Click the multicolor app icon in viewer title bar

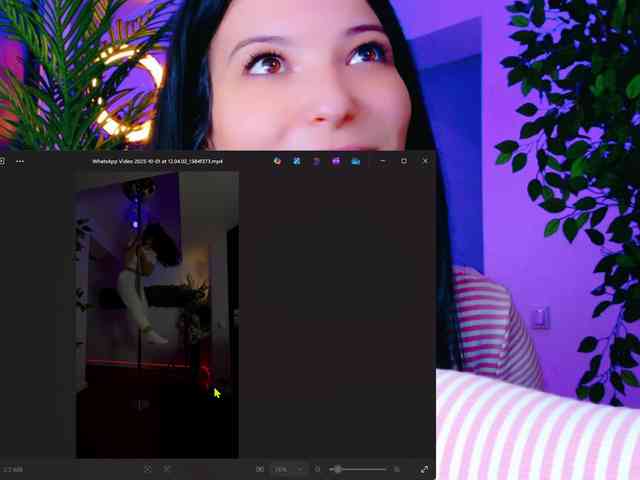277,161
